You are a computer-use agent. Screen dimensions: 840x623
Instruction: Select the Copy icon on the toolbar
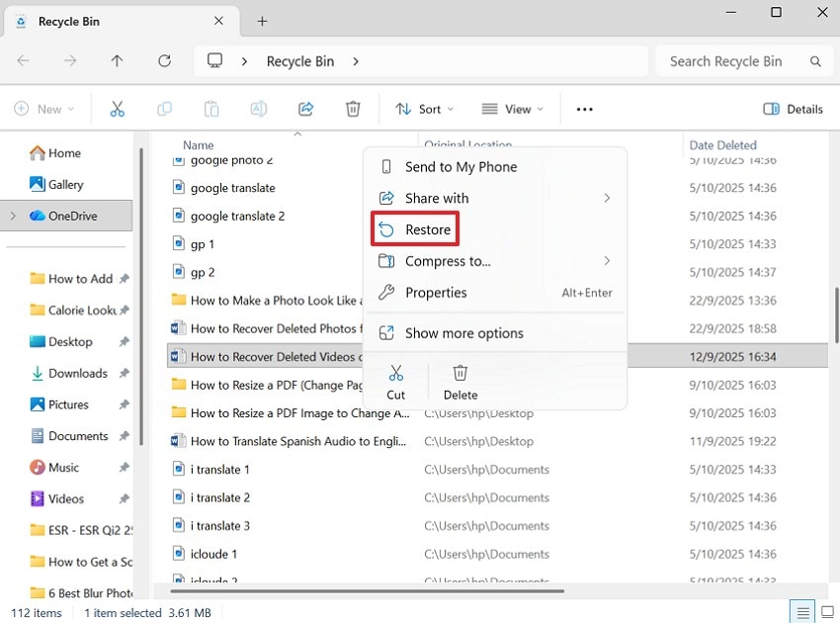point(164,109)
